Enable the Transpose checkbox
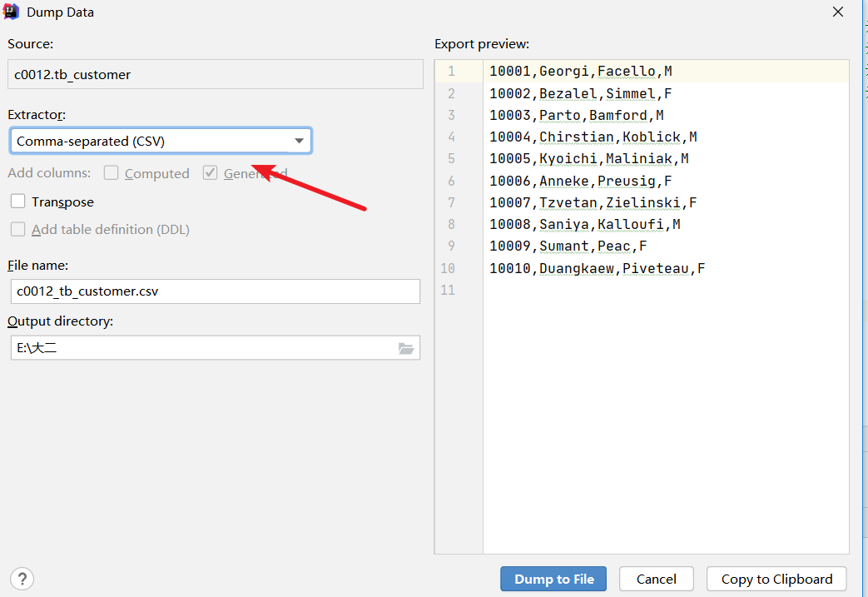This screenshot has width=868, height=597. click(x=18, y=201)
